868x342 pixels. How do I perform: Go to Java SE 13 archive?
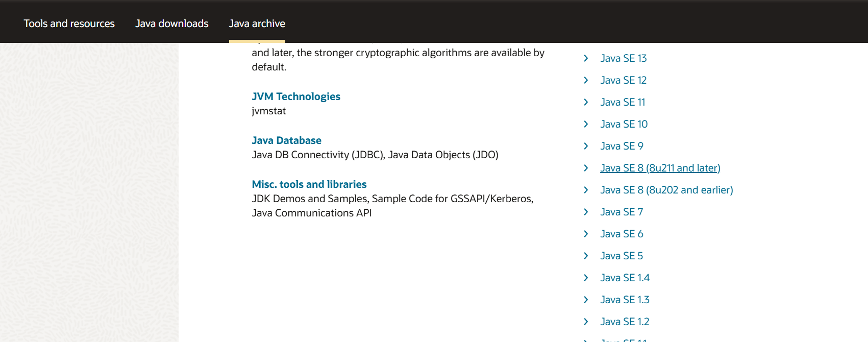(624, 58)
